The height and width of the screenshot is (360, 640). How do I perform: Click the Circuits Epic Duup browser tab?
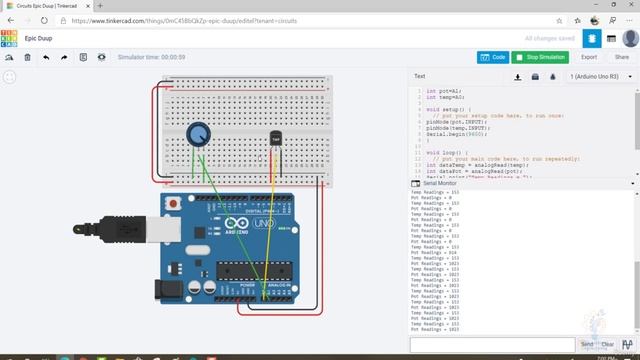tap(46, 6)
